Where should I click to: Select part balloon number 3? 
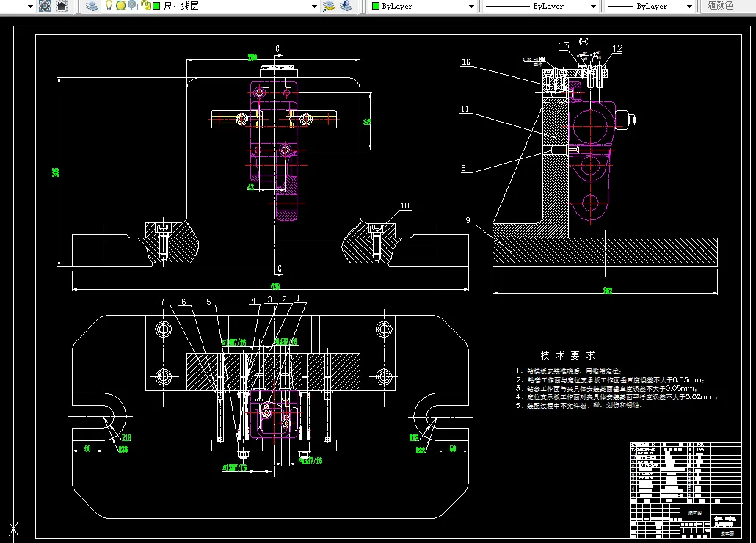tap(269, 299)
